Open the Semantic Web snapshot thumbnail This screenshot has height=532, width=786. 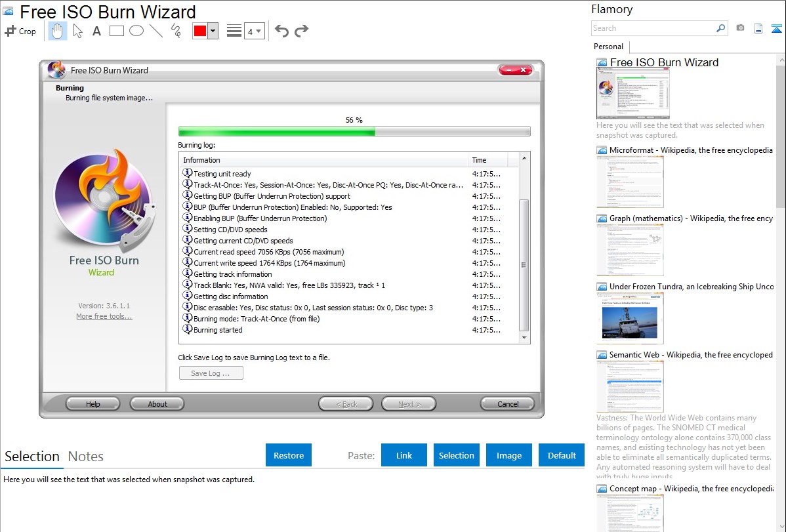(630, 386)
